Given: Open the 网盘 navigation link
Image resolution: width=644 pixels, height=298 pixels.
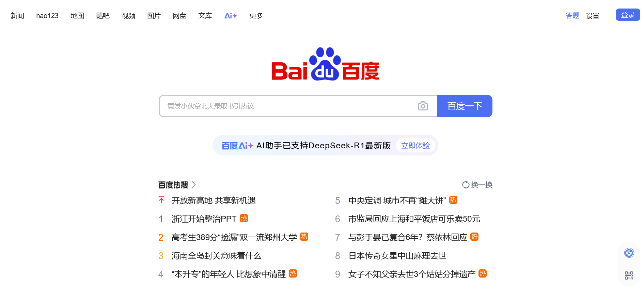Looking at the screenshot, I should [x=179, y=16].
